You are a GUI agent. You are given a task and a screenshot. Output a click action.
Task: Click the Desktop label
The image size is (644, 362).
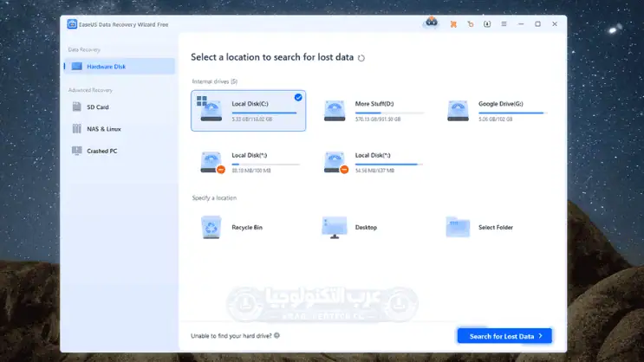366,228
